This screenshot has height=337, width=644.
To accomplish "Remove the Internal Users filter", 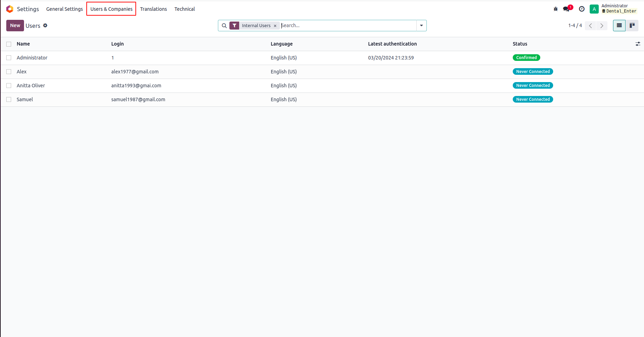I will pyautogui.click(x=275, y=26).
